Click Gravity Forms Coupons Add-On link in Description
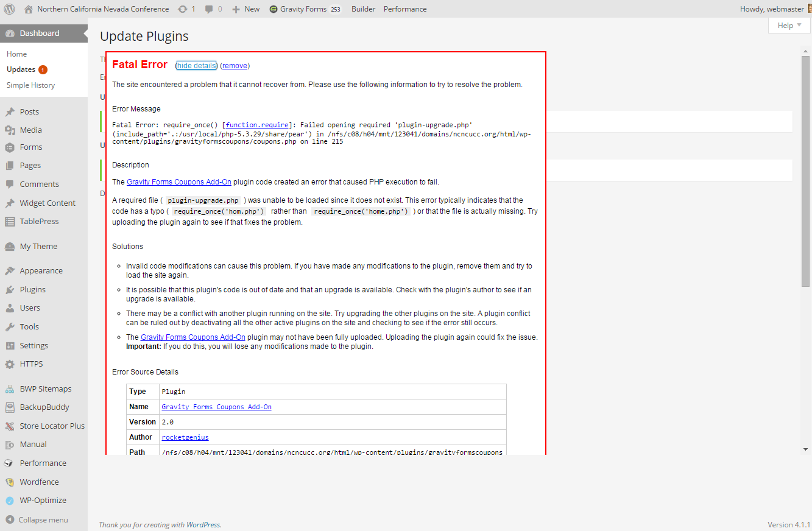Viewport: 812px width, 531px height. (179, 182)
